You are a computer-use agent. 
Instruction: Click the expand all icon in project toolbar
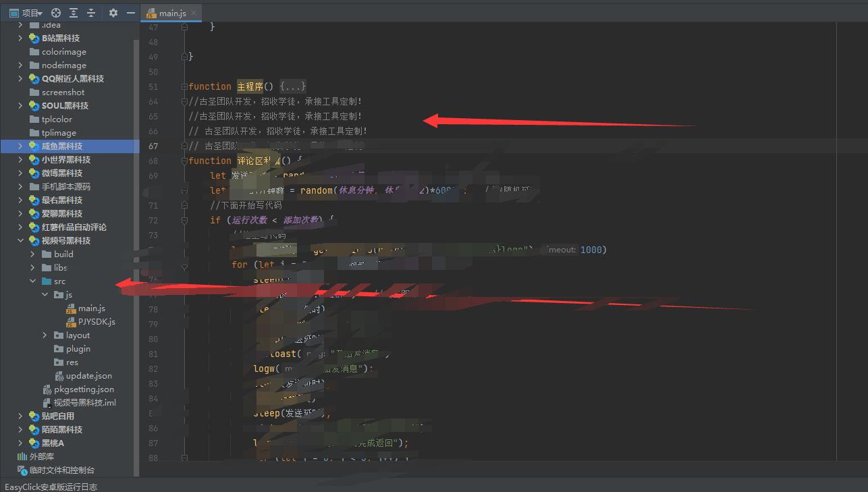(x=74, y=13)
